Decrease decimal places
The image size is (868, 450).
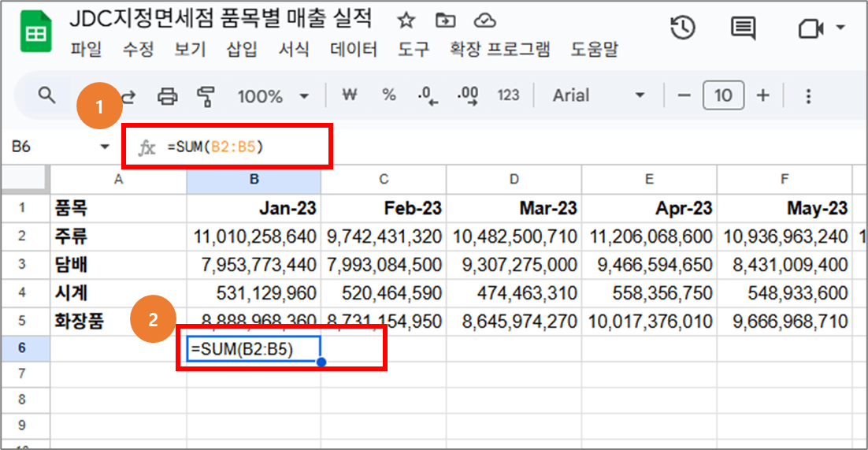click(428, 96)
